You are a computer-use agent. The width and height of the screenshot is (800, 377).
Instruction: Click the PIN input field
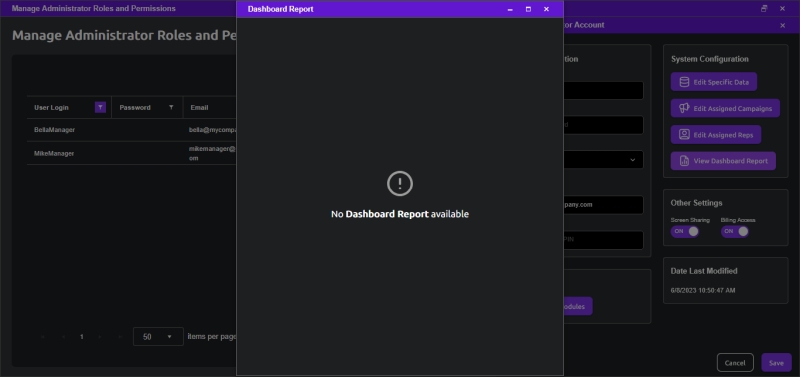[603, 240]
